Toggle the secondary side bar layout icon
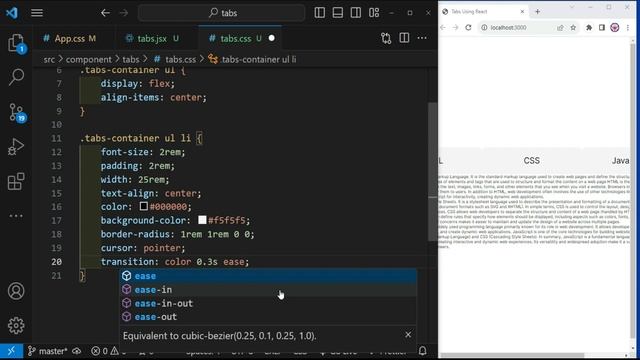640x360 pixels. [x=356, y=13]
